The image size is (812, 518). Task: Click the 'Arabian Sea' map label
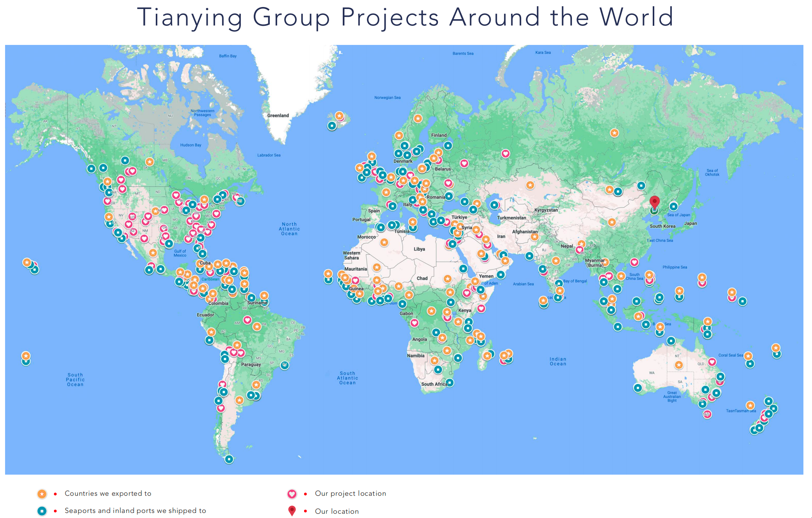pyautogui.click(x=523, y=284)
